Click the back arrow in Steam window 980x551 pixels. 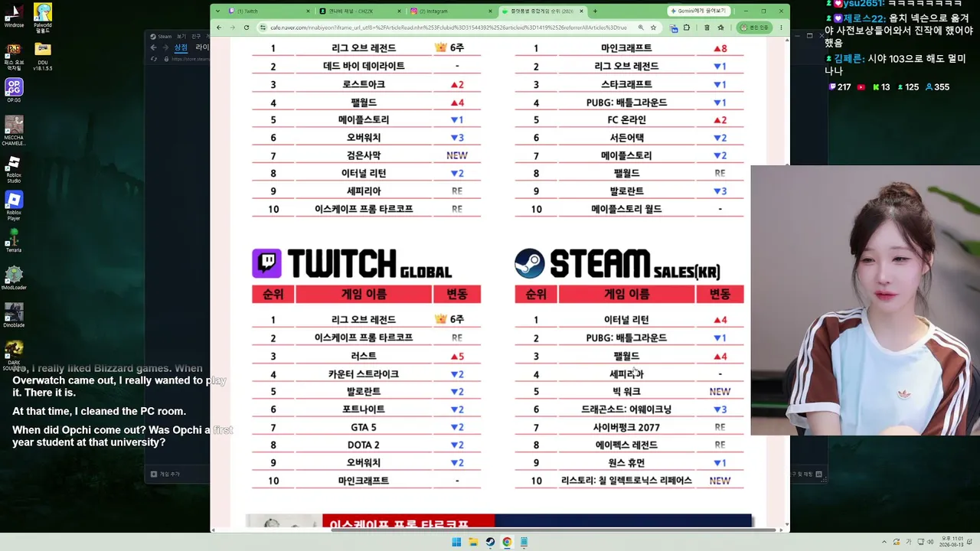[153, 47]
